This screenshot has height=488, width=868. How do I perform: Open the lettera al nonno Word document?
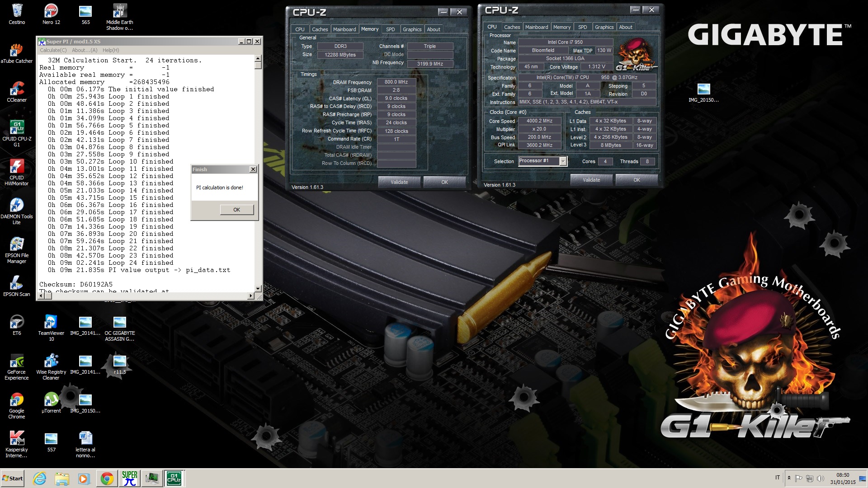click(85, 444)
